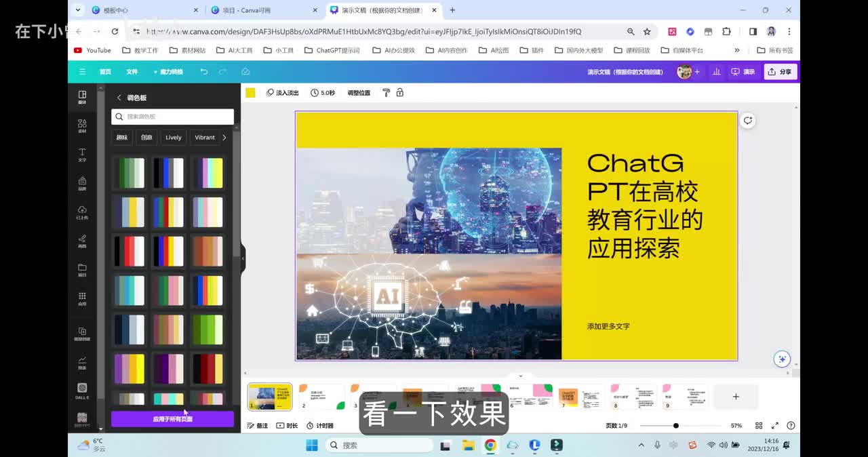Viewport: 868px width, 457px height.
Task: Click the 分享 share button
Action: coord(781,72)
